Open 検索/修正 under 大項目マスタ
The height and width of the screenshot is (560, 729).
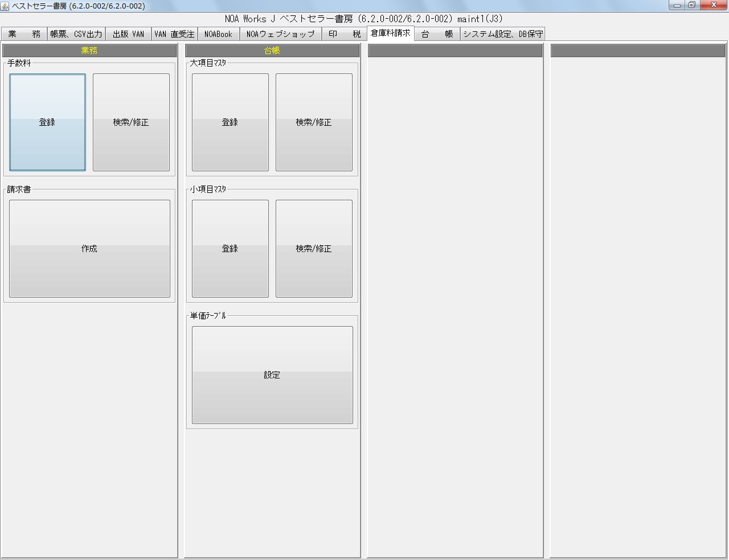tap(314, 122)
